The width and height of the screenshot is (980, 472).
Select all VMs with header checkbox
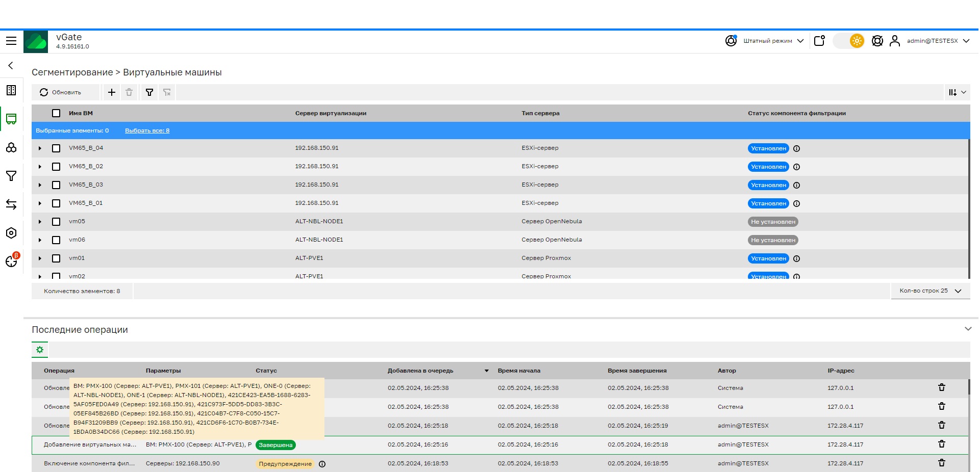(56, 113)
